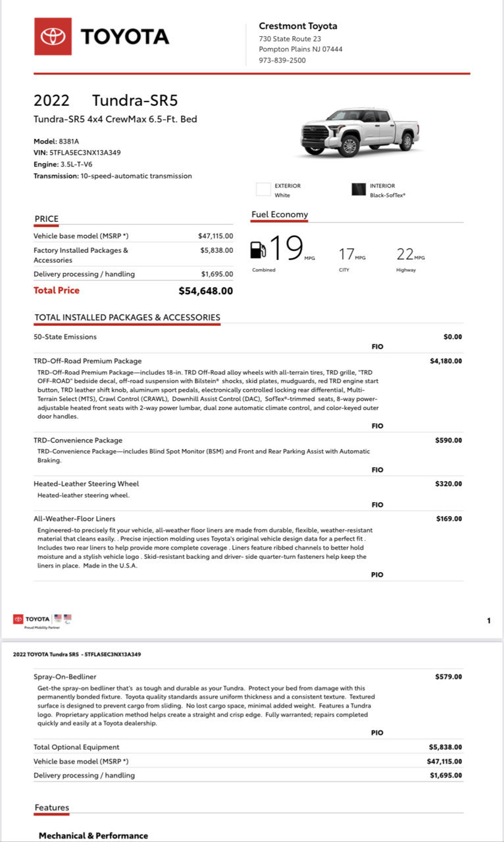Click the TOYOTA wordmark beside the logo
504x842 pixels.
(x=125, y=37)
